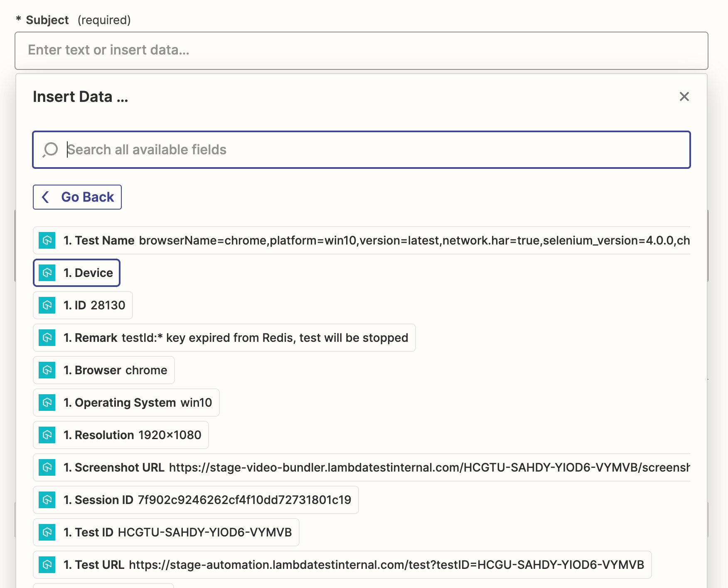Screen dimensions: 728x588
Task: Click the LambdaTest icon in the Remark row
Action: pyautogui.click(x=47, y=338)
